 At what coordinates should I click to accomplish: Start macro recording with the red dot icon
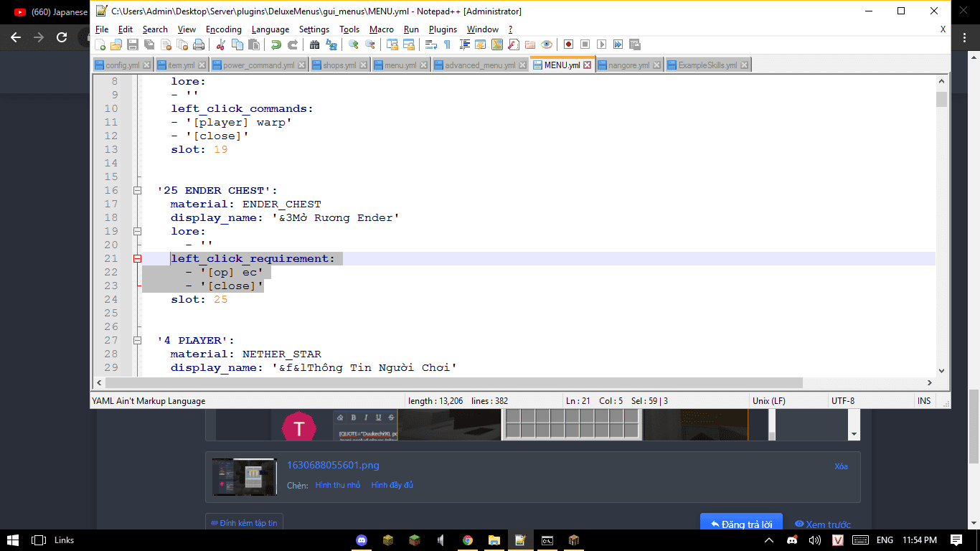tap(568, 44)
